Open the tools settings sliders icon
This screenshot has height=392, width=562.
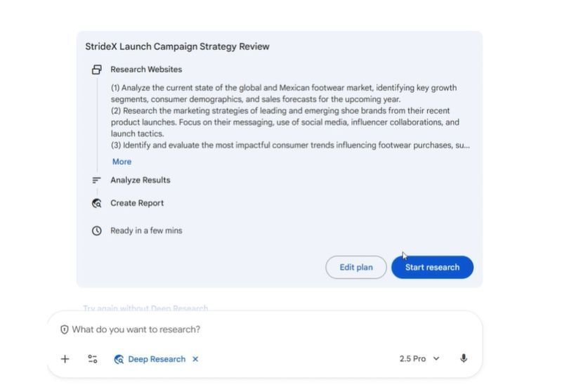point(93,359)
